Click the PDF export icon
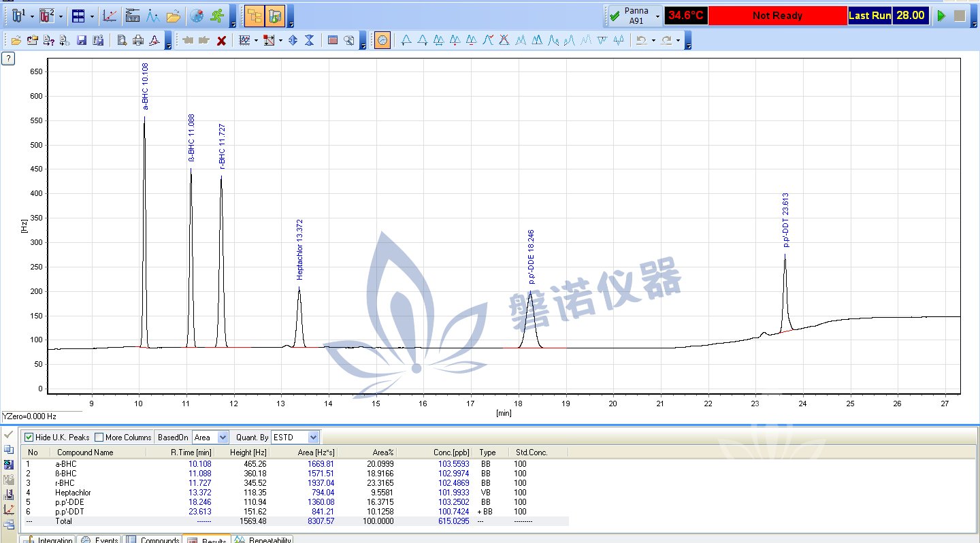Image resolution: width=980 pixels, height=543 pixels. click(154, 40)
